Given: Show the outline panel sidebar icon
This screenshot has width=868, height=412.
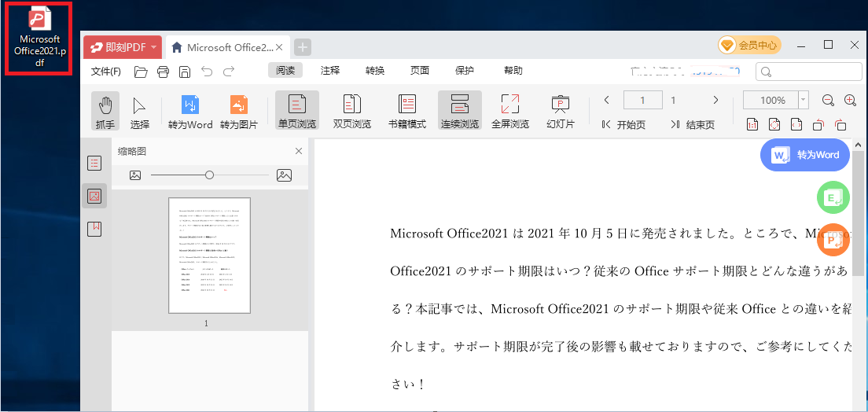Looking at the screenshot, I should (94, 164).
